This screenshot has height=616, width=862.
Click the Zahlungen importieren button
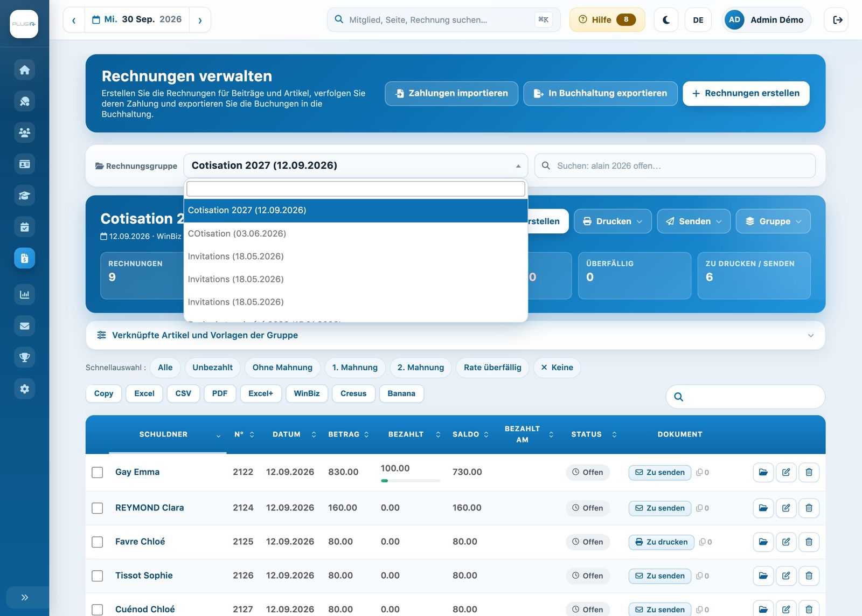point(451,93)
